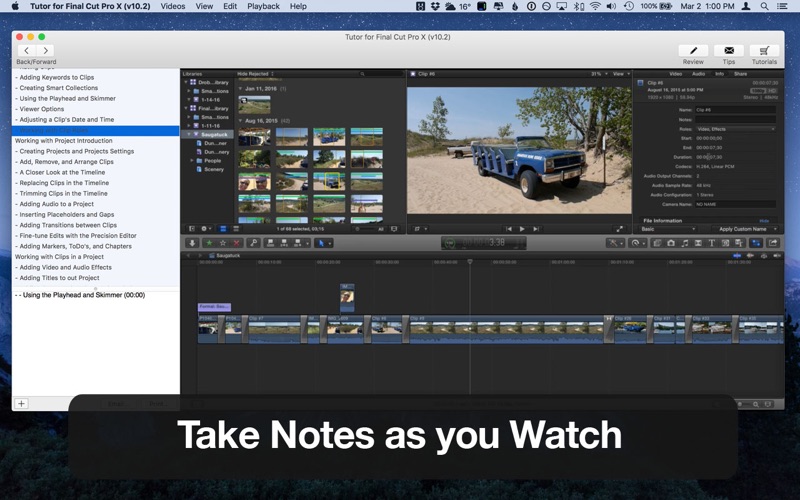Open Hide Rejected filter dropdown
Image resolution: width=800 pixels, height=500 pixels.
[256, 74]
